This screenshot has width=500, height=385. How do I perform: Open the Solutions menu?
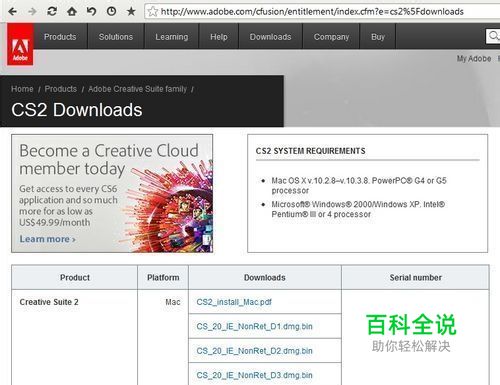tap(116, 37)
